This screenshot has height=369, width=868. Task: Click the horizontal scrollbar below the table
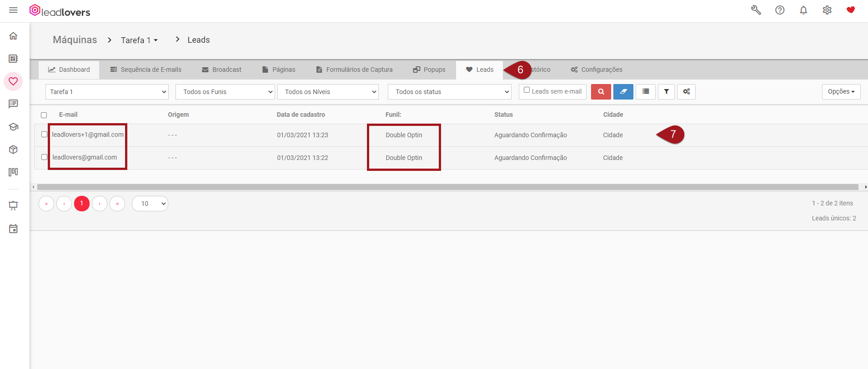(447, 187)
